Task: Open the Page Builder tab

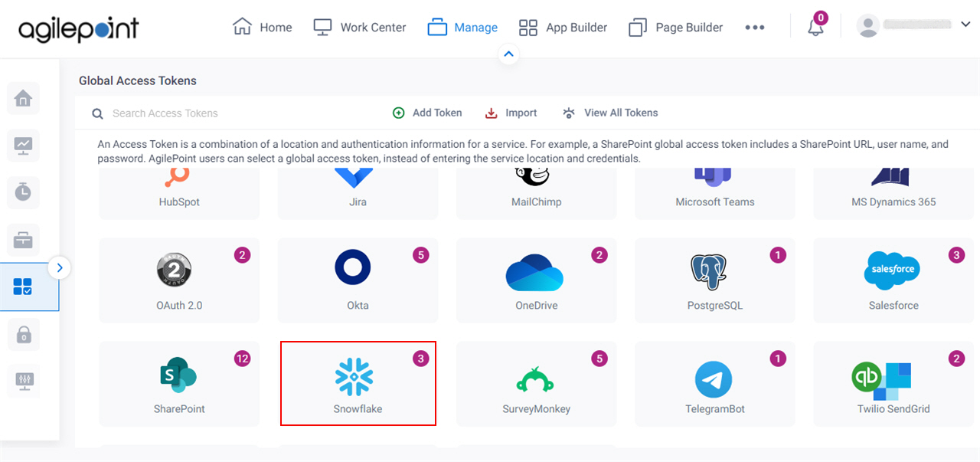Action: pyautogui.click(x=675, y=28)
